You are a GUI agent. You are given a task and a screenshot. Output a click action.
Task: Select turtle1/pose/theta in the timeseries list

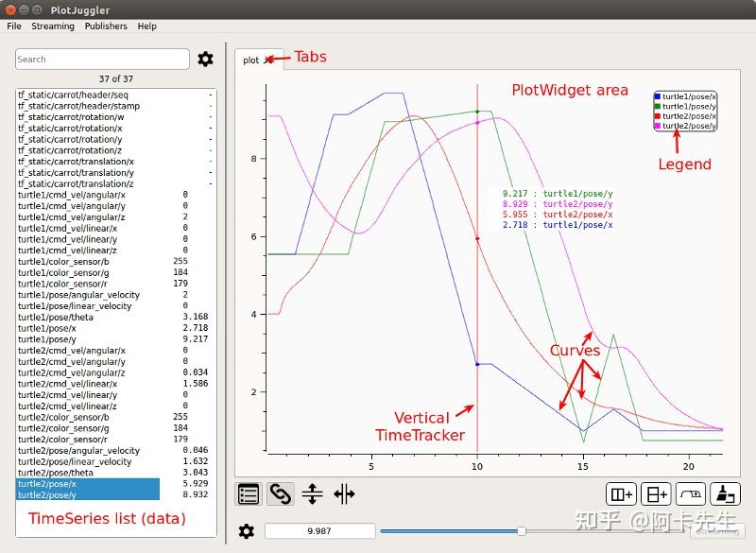click(x=56, y=317)
